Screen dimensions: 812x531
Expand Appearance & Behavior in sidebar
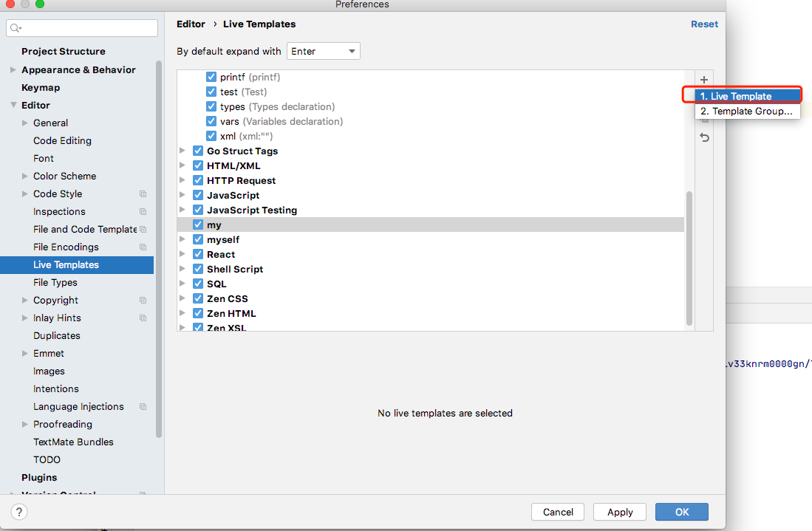[x=13, y=69]
